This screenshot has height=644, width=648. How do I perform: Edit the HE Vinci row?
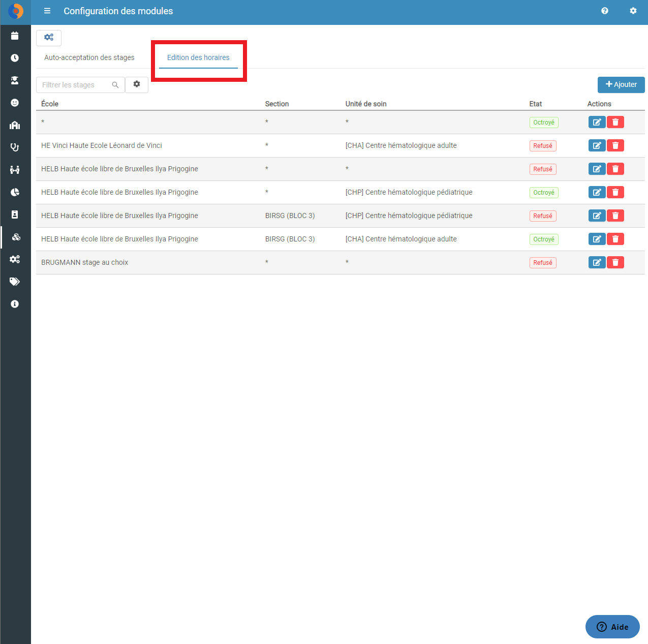click(x=597, y=145)
